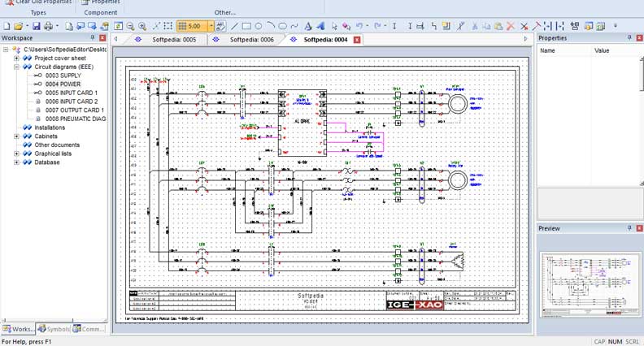Expand the Graphical lists node
The width and height of the screenshot is (644, 346).
coord(16,154)
